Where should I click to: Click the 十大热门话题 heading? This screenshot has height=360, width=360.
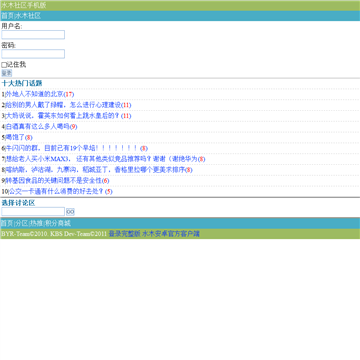(22, 83)
